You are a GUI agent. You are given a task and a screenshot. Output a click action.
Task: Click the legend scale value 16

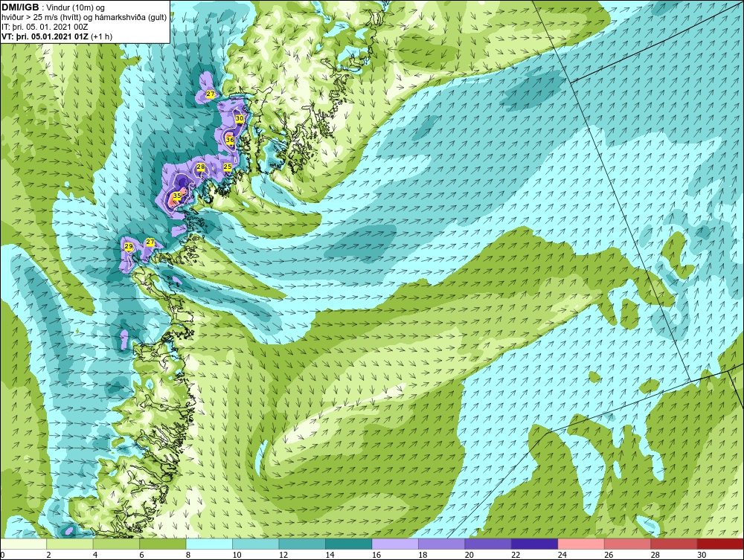pyautogui.click(x=376, y=555)
